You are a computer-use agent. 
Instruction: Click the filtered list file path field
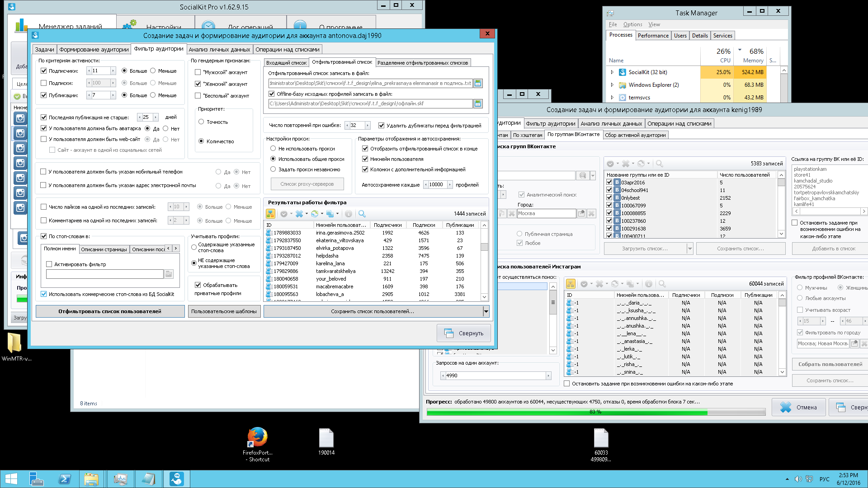tap(370, 83)
